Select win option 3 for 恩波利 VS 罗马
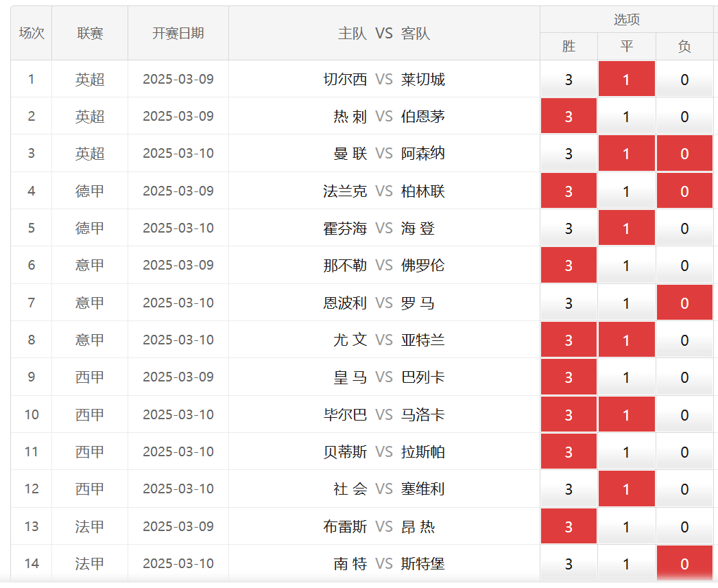The width and height of the screenshot is (718, 588). (x=569, y=303)
